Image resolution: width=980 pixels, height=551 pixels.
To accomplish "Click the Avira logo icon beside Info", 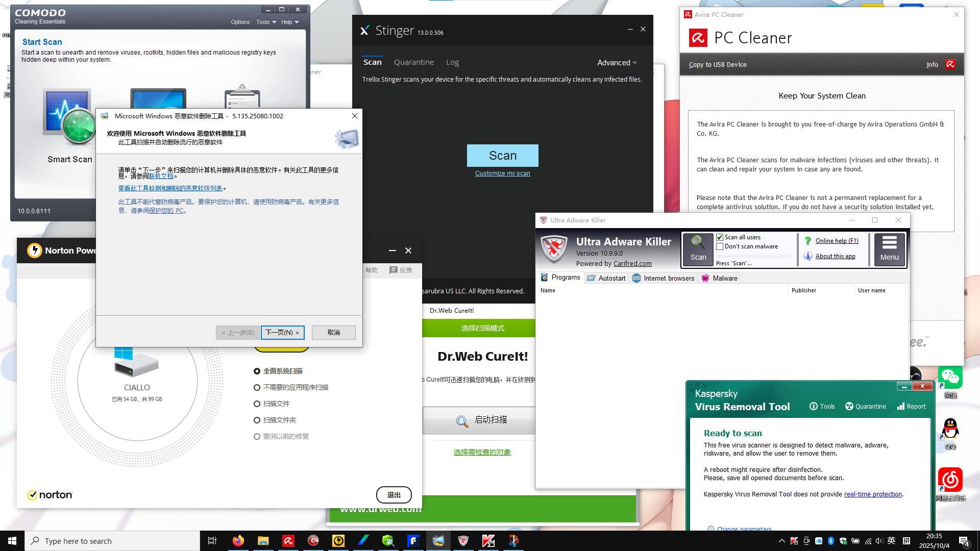I will point(950,64).
